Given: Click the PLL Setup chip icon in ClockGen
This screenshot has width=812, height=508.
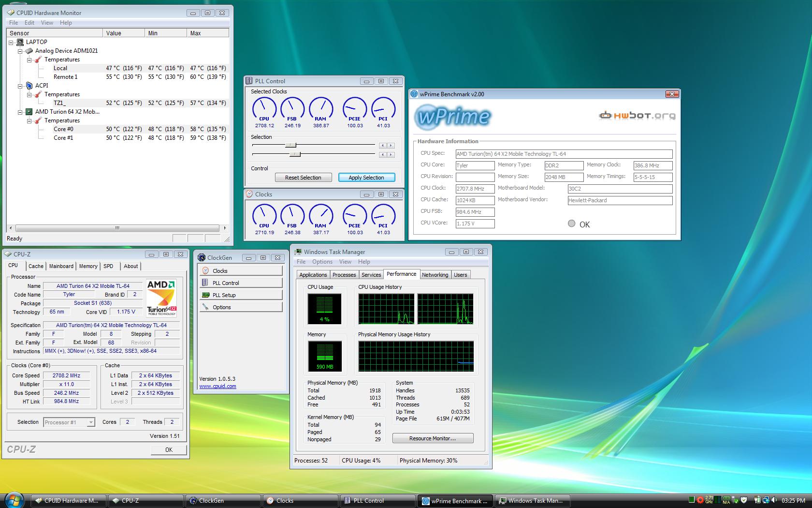Looking at the screenshot, I should pyautogui.click(x=205, y=295).
